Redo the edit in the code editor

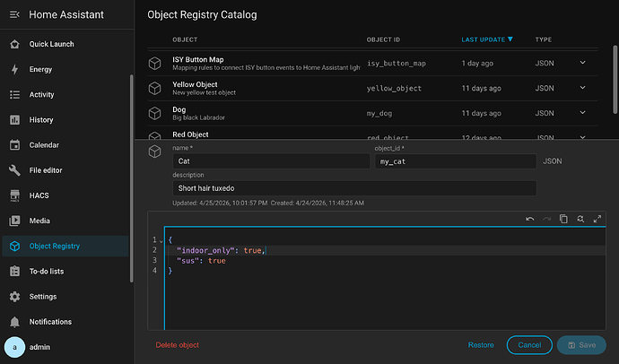click(546, 219)
